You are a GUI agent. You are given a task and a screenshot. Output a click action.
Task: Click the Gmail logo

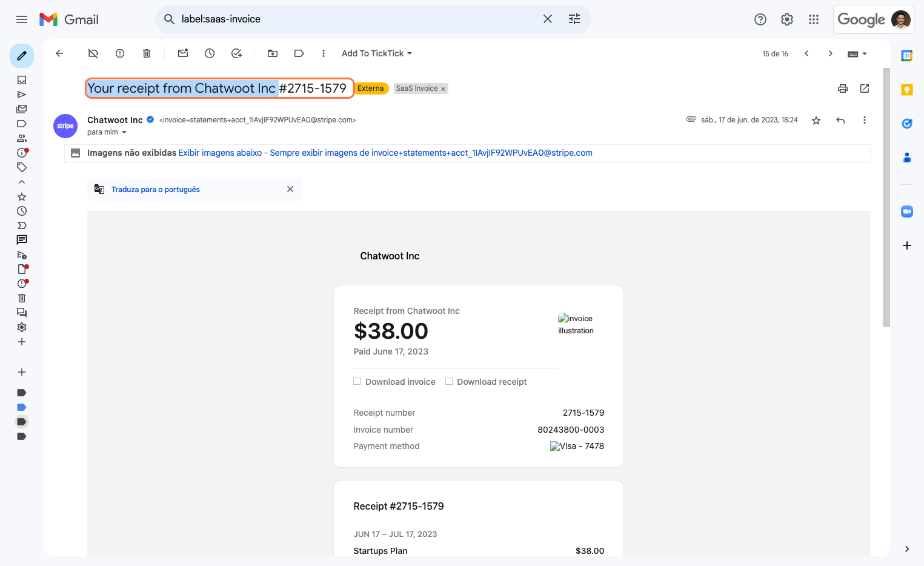pyautogui.click(x=69, y=19)
